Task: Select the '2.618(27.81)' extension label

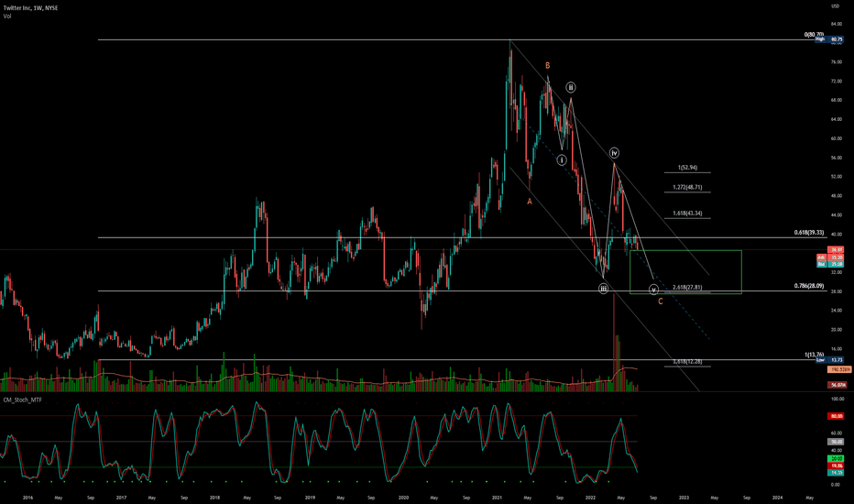Action: (x=687, y=288)
